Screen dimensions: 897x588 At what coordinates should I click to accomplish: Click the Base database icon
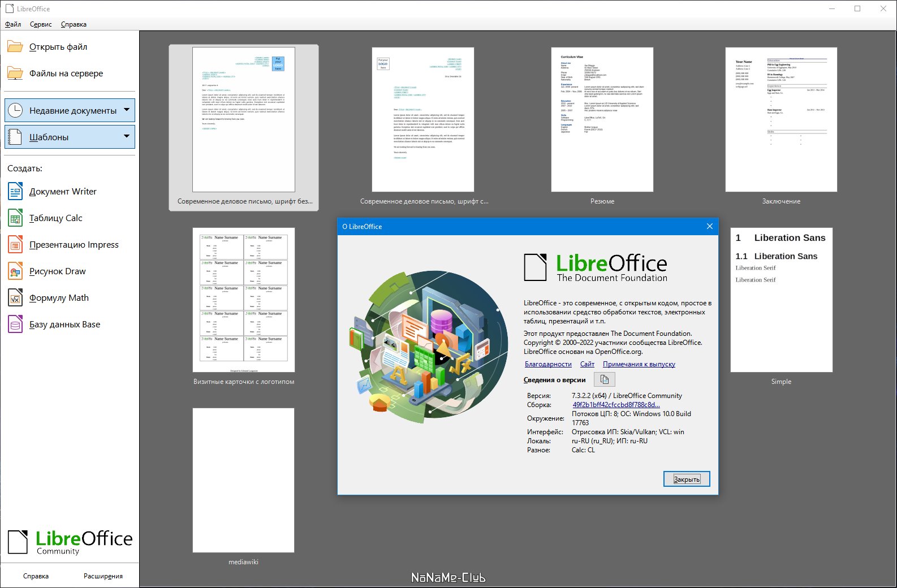click(15, 325)
